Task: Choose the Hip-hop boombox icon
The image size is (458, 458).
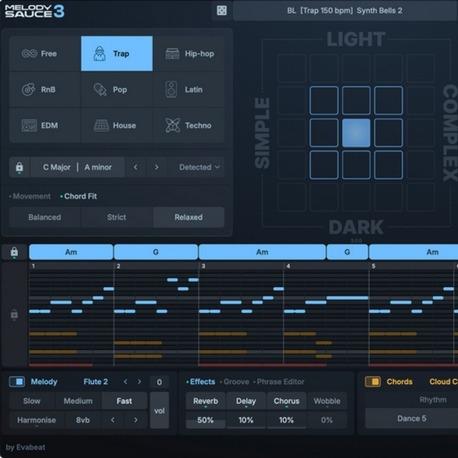Action: [172, 54]
